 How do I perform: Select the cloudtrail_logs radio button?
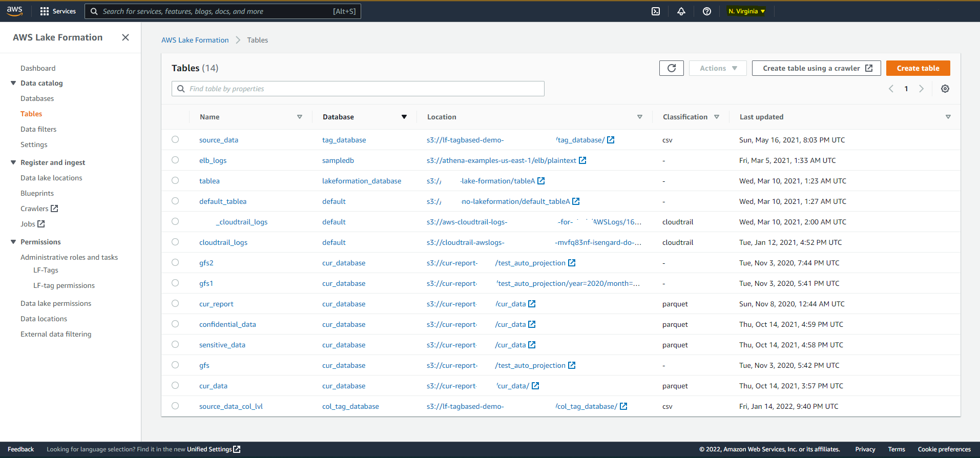tap(175, 242)
